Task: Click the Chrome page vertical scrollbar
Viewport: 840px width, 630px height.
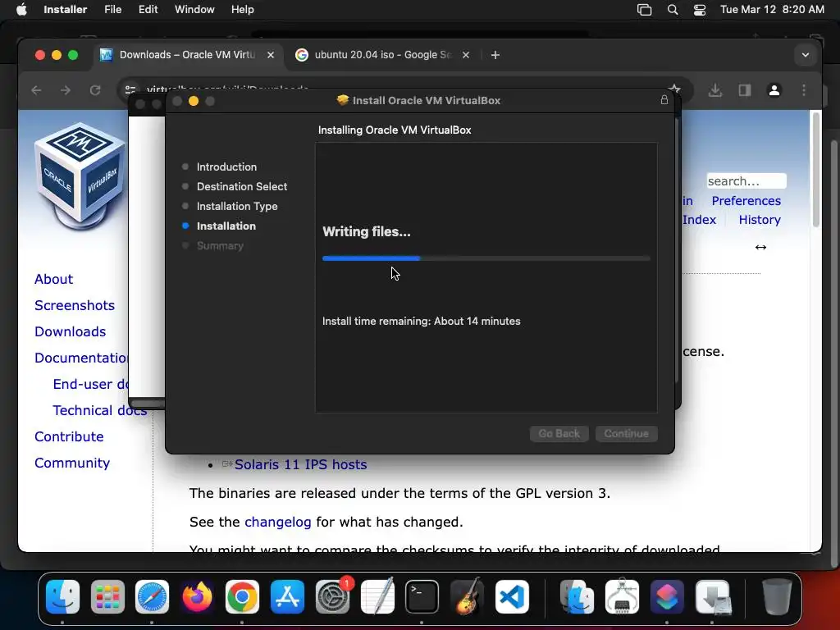Action: [x=815, y=169]
